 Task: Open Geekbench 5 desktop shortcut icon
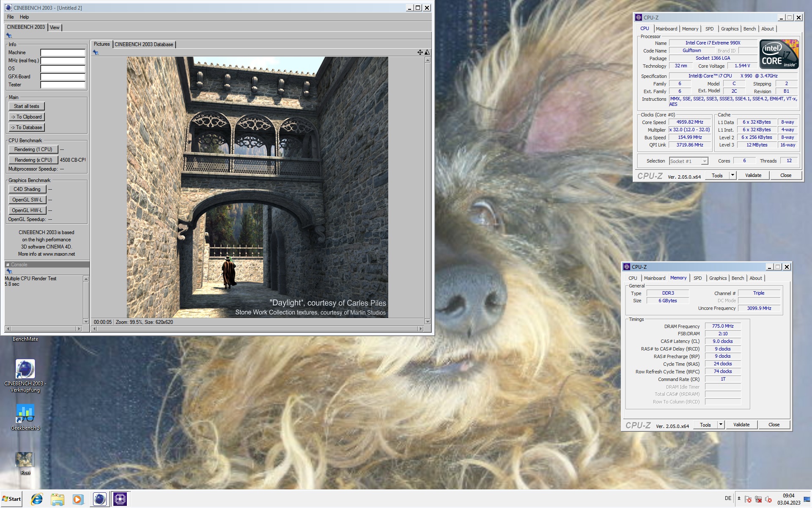click(x=25, y=413)
